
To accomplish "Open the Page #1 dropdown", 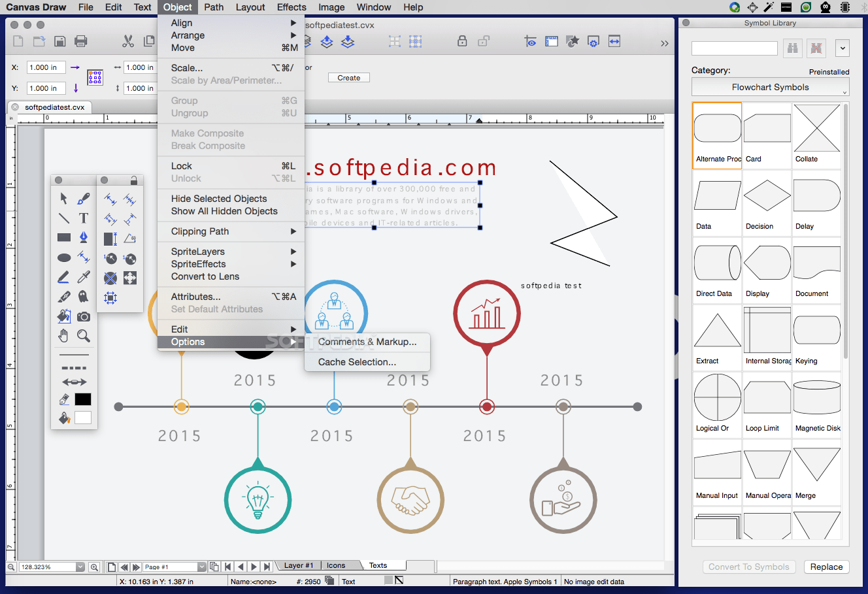I will (x=202, y=567).
